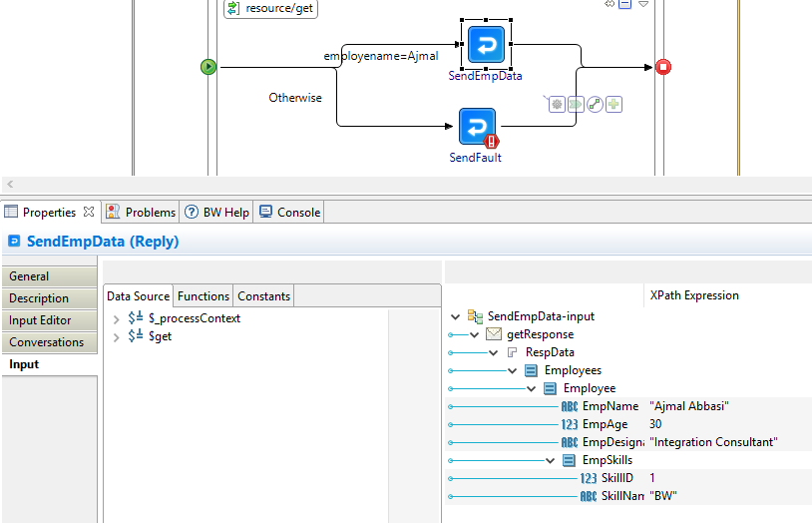
Task: Edit the "Ajmal Abbasi" XPath value
Action: click(688, 406)
